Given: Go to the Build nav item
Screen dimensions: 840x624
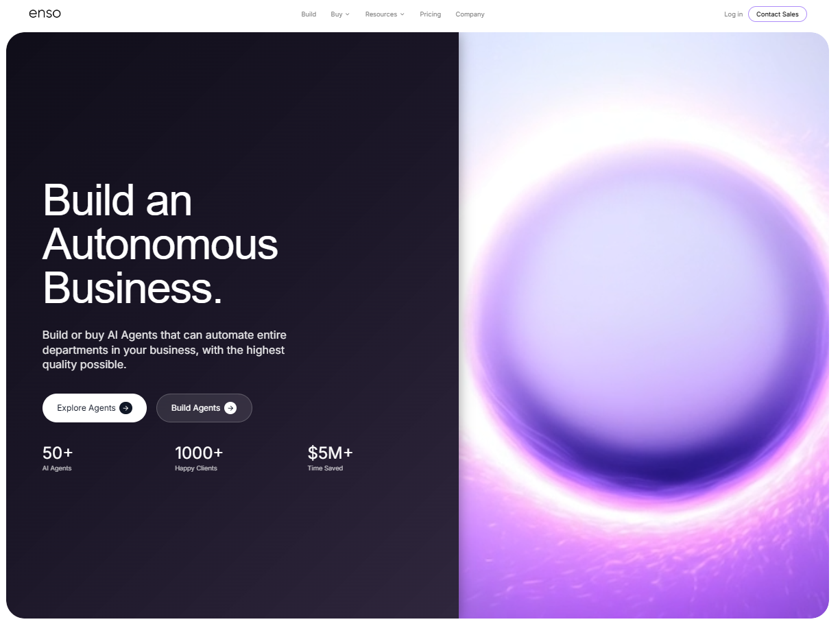Looking at the screenshot, I should (309, 14).
